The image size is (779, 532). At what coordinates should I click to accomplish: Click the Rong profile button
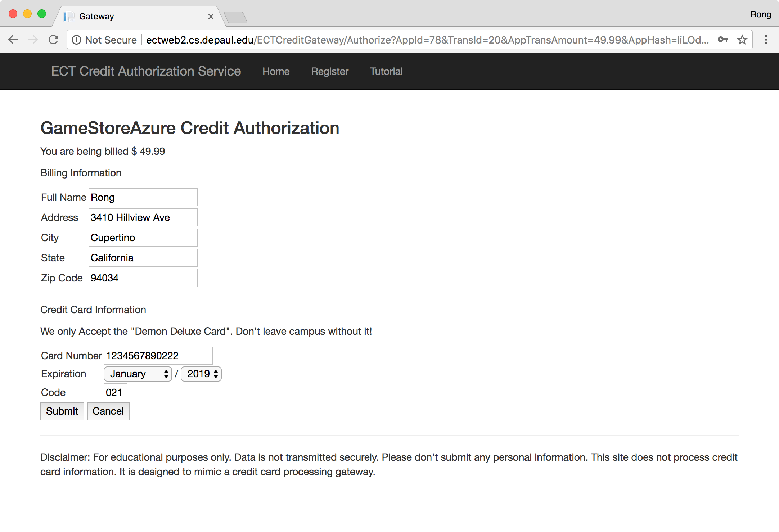tap(760, 14)
